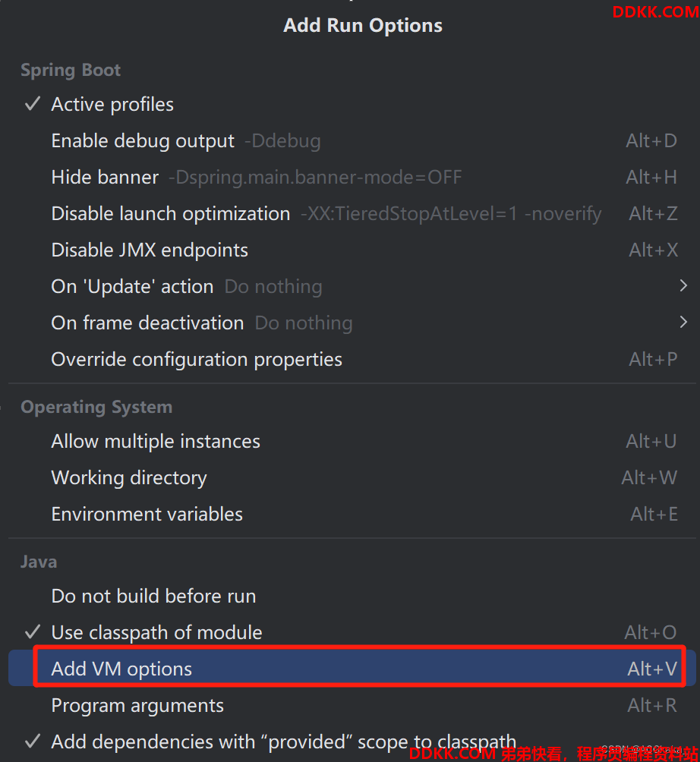Expand On frame deactivation submenu chevron
The height and width of the screenshot is (762, 700).
click(683, 323)
